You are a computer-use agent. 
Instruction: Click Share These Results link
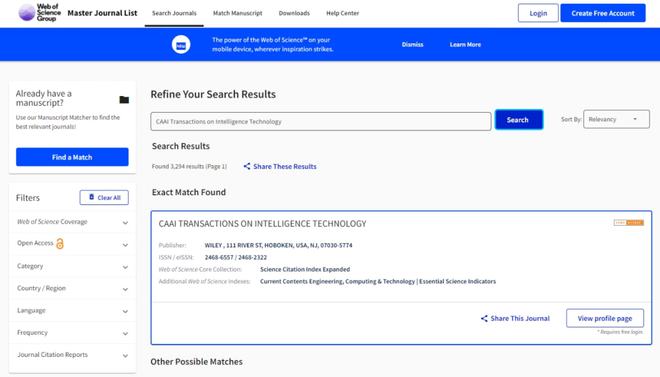pos(285,167)
